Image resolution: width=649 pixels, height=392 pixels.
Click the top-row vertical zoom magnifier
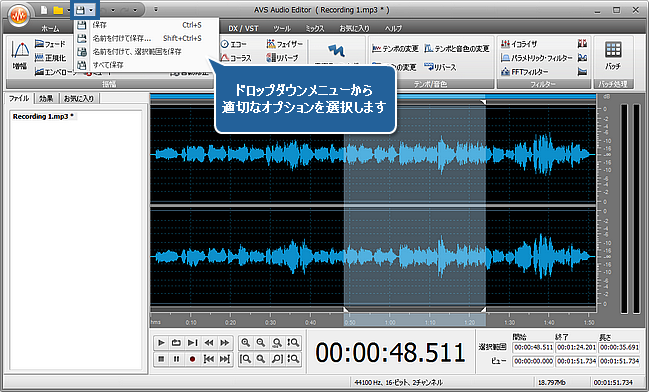pos(293,343)
